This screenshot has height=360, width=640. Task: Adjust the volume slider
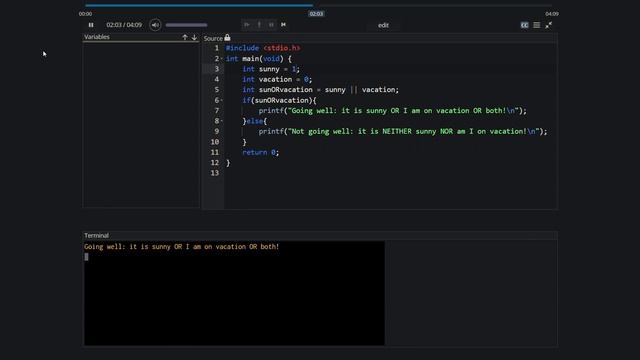tap(186, 25)
